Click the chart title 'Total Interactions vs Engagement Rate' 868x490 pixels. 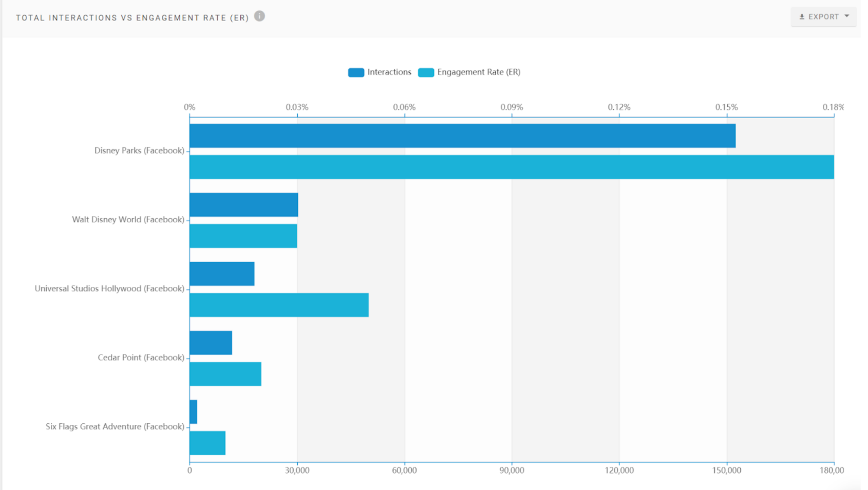pos(133,17)
